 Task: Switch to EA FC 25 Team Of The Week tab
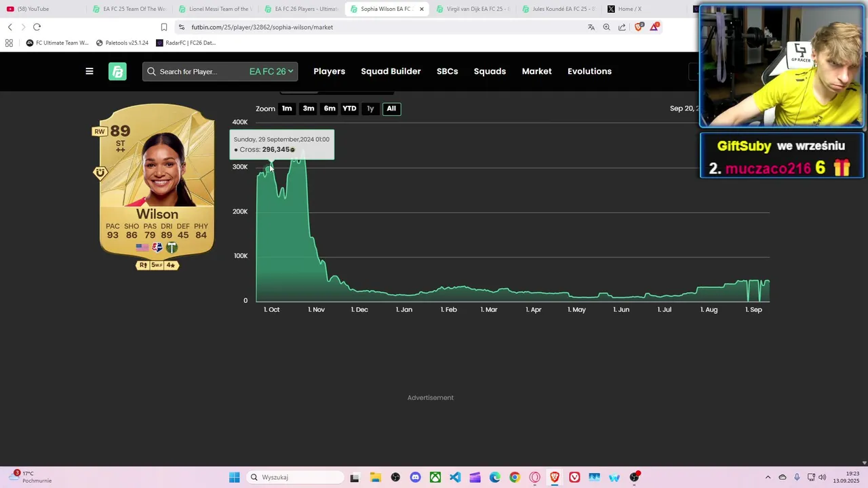click(129, 9)
